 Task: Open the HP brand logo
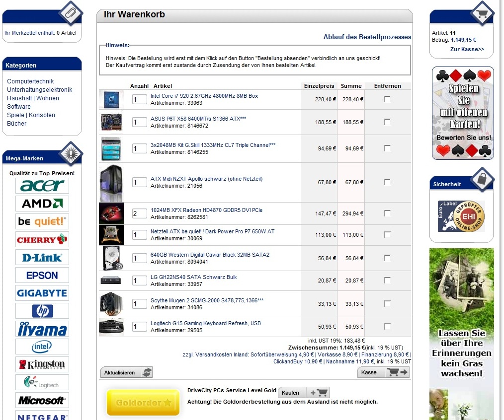(42, 311)
